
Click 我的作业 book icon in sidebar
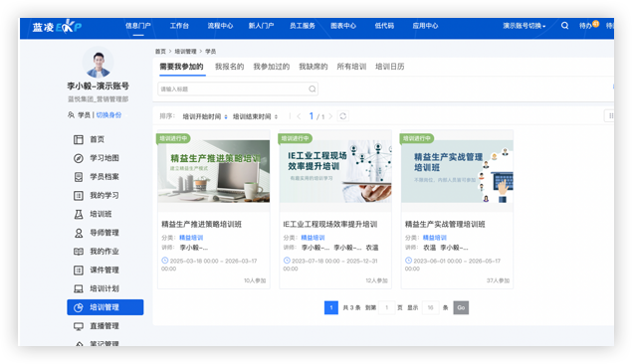coord(79,252)
